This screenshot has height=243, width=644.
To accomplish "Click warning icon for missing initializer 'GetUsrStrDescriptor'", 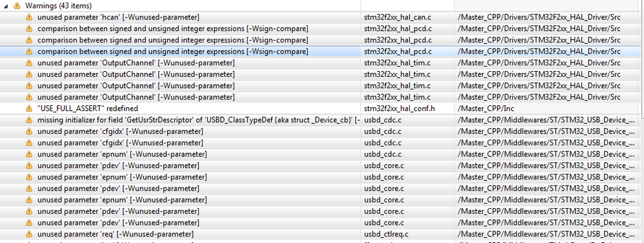I will (29, 120).
